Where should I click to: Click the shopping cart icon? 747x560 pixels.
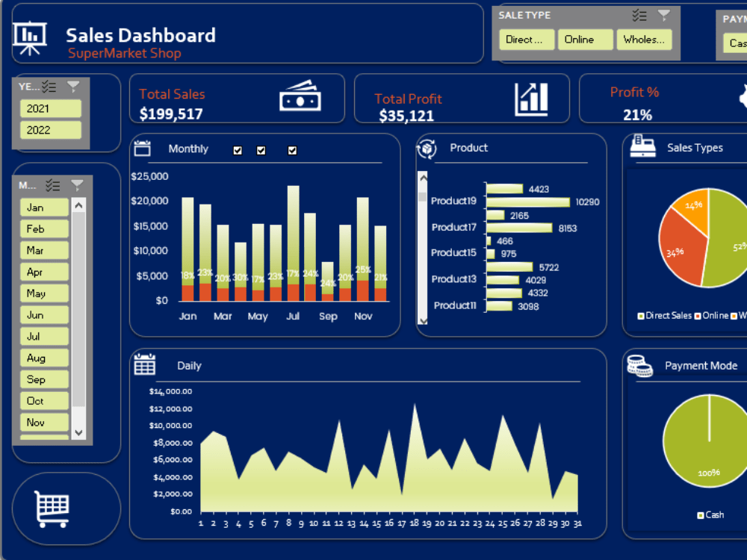point(52,509)
